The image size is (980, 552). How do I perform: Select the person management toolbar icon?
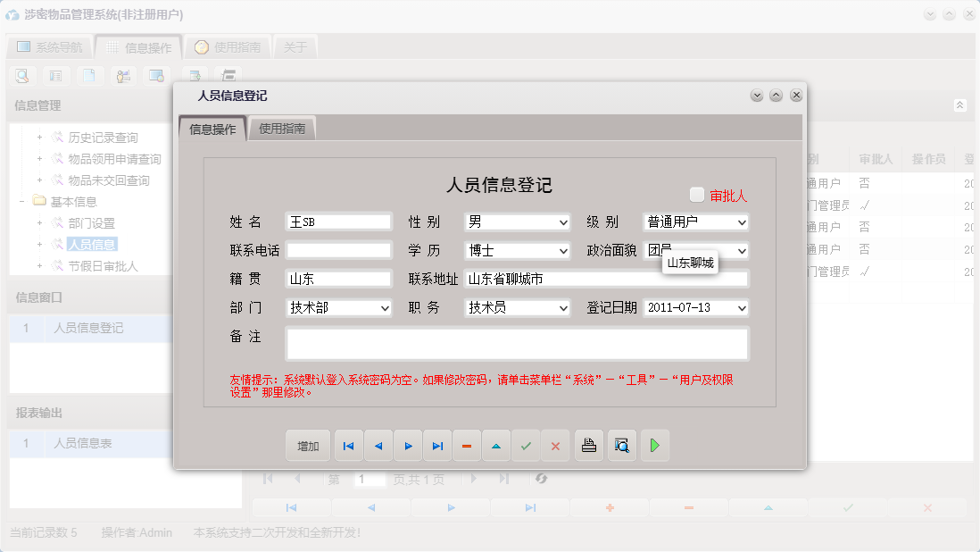click(x=123, y=76)
